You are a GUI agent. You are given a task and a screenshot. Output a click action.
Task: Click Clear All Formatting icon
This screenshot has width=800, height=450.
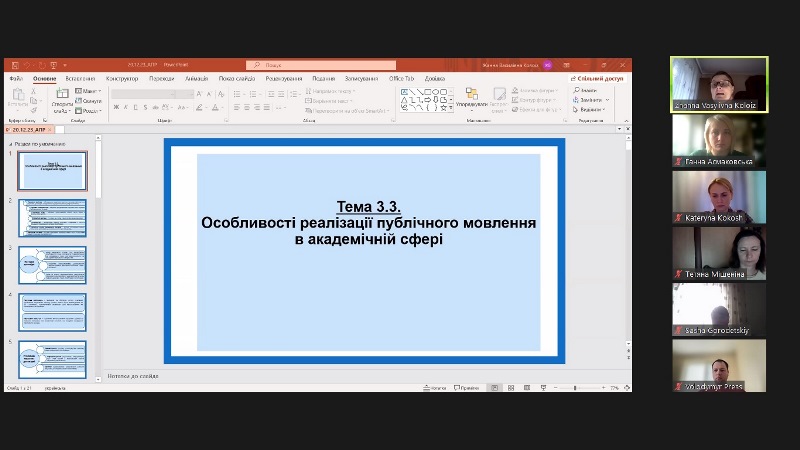221,94
